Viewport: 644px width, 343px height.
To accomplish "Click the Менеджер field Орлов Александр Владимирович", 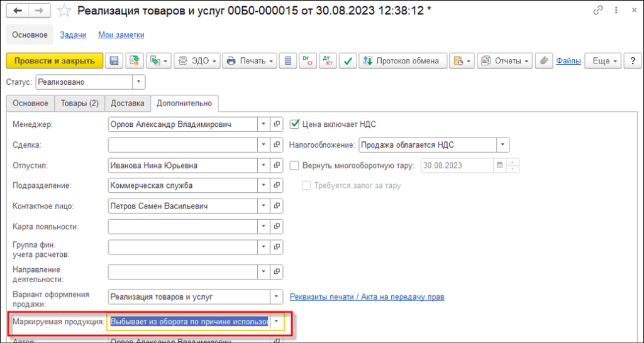I will coord(183,124).
